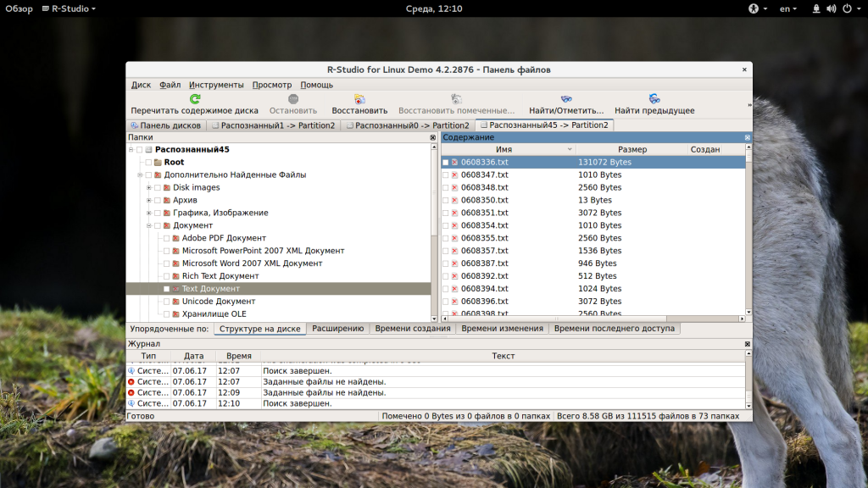Close the Содержание panel with its X icon
Viewport: 868px width, 488px height.
pyautogui.click(x=747, y=137)
